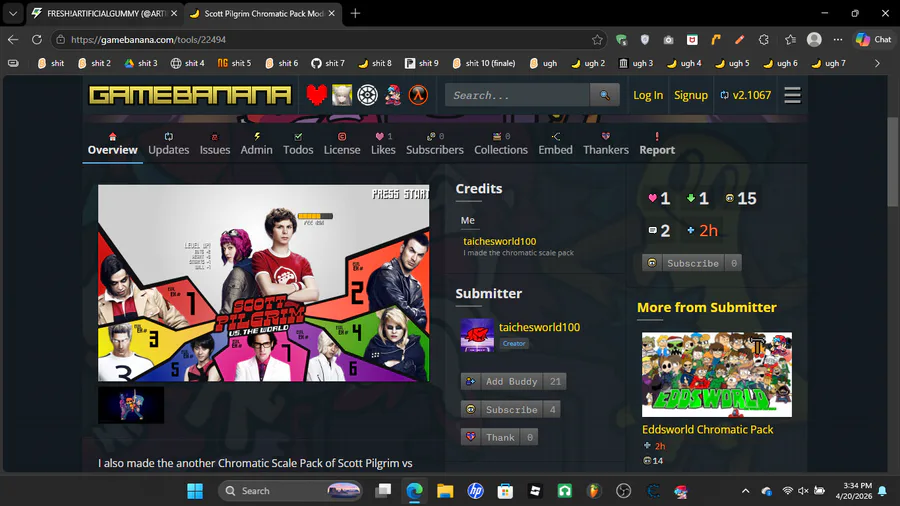
Task: Open the white wheel game icon
Action: pyautogui.click(x=367, y=95)
